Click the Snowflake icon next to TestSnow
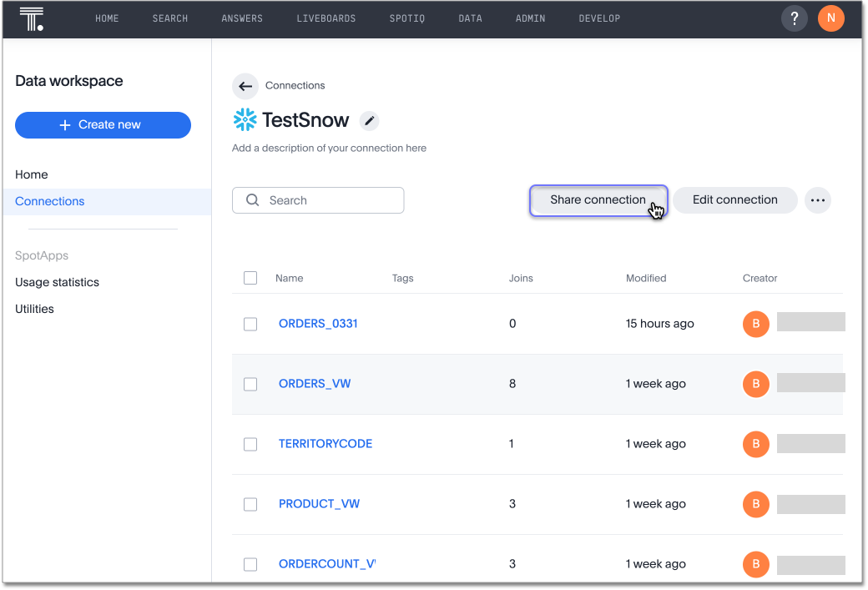The width and height of the screenshot is (868, 590). tap(245, 120)
